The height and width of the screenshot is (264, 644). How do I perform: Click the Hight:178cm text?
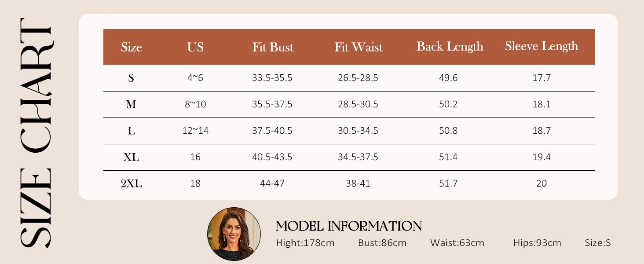(305, 243)
